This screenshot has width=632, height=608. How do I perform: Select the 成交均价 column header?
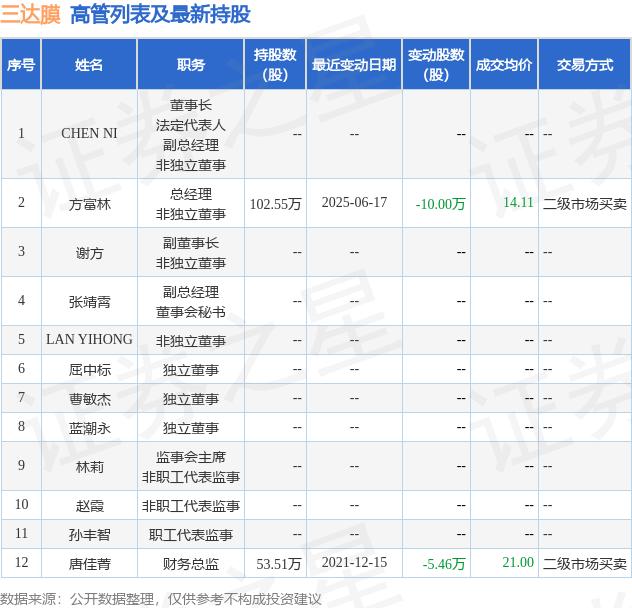tap(504, 65)
